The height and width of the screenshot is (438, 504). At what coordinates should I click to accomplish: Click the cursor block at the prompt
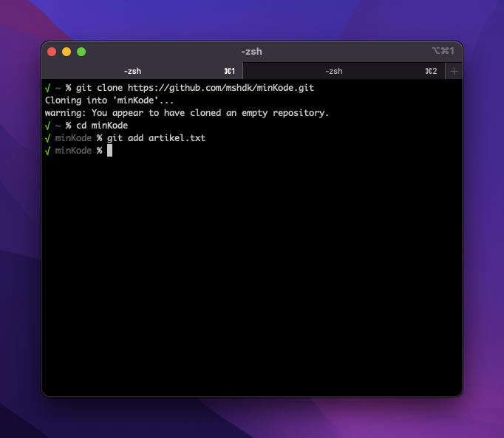coord(109,151)
